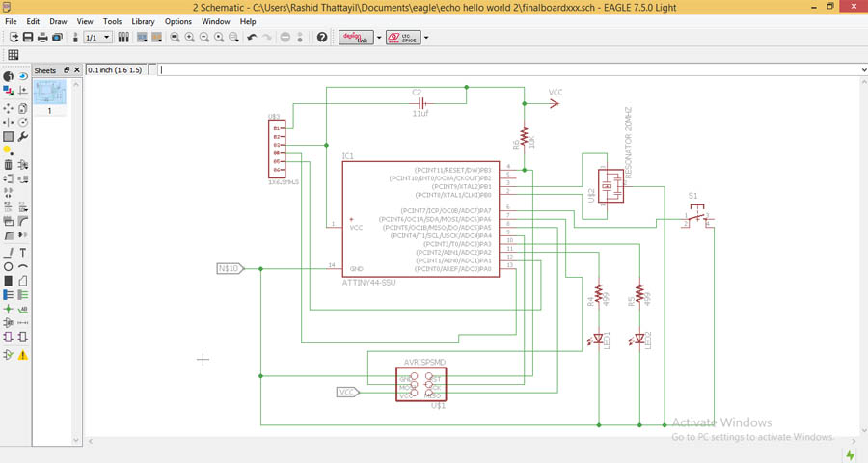Click the ATTINY44-SSU chip label
Viewport: 868px width, 463px height.
click(368, 283)
